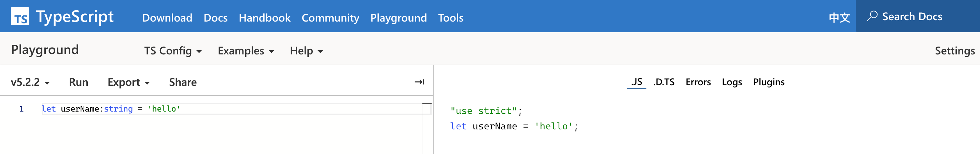Select the v5.2.2 version dropdown

[x=30, y=82]
